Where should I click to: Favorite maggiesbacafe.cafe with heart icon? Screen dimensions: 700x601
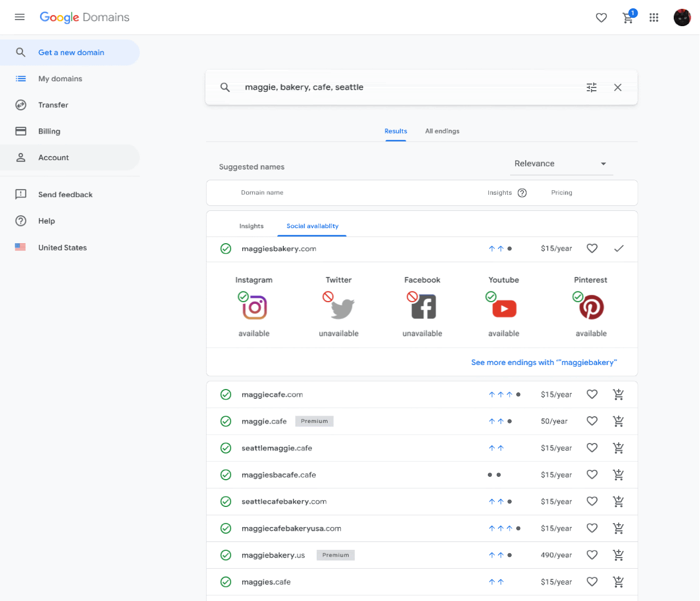pos(592,474)
